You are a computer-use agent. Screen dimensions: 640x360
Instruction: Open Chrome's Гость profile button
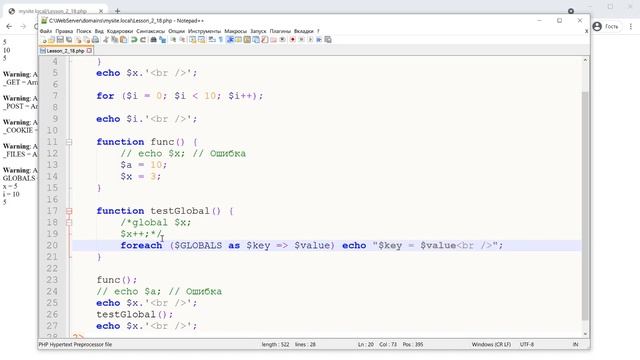pos(606,27)
